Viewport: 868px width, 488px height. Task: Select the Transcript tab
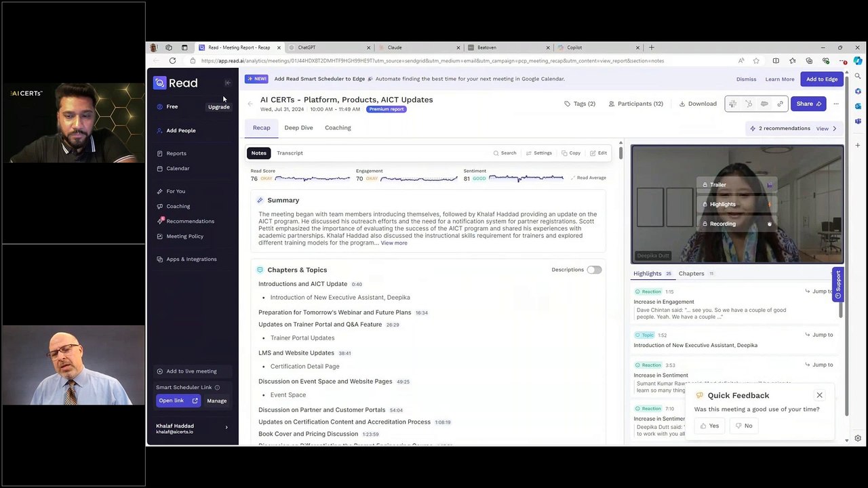click(290, 153)
